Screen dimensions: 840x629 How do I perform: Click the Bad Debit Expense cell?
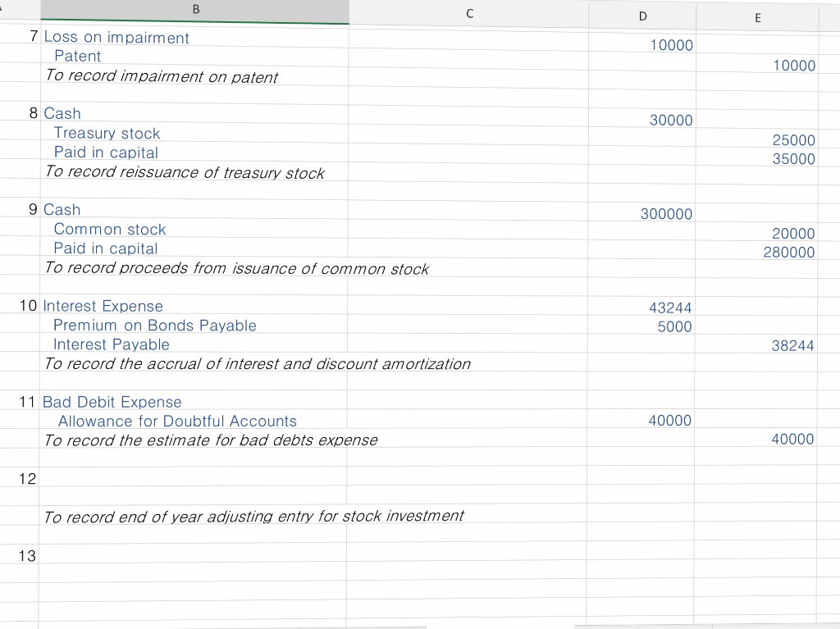click(112, 402)
